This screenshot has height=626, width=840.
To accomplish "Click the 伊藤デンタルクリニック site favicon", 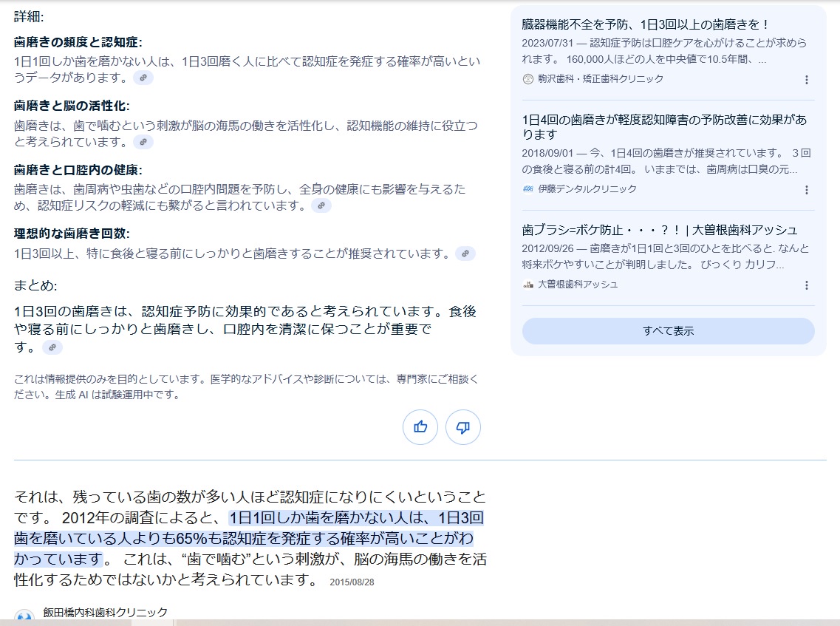I will click(527, 189).
